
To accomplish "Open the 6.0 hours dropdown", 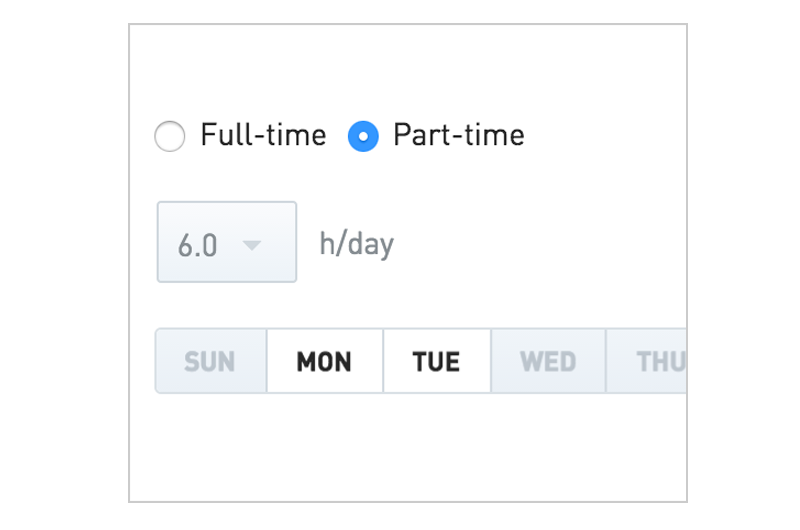I will click(x=227, y=243).
